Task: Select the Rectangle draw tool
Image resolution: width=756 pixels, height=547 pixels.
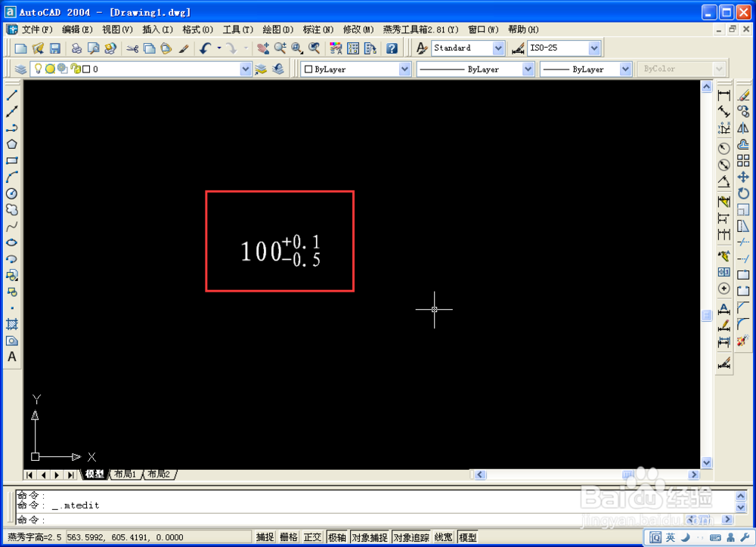Action: 12,160
